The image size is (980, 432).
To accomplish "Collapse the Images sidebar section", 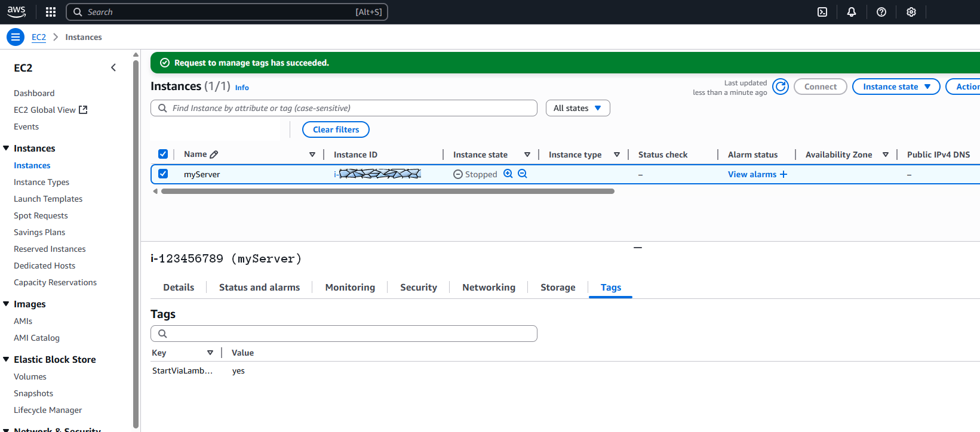I will pos(6,304).
